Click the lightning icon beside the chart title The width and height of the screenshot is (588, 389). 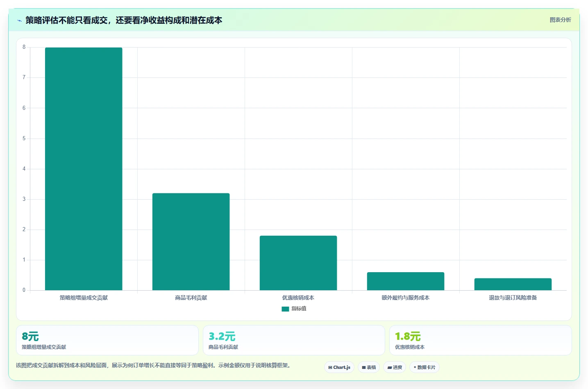[x=19, y=20]
